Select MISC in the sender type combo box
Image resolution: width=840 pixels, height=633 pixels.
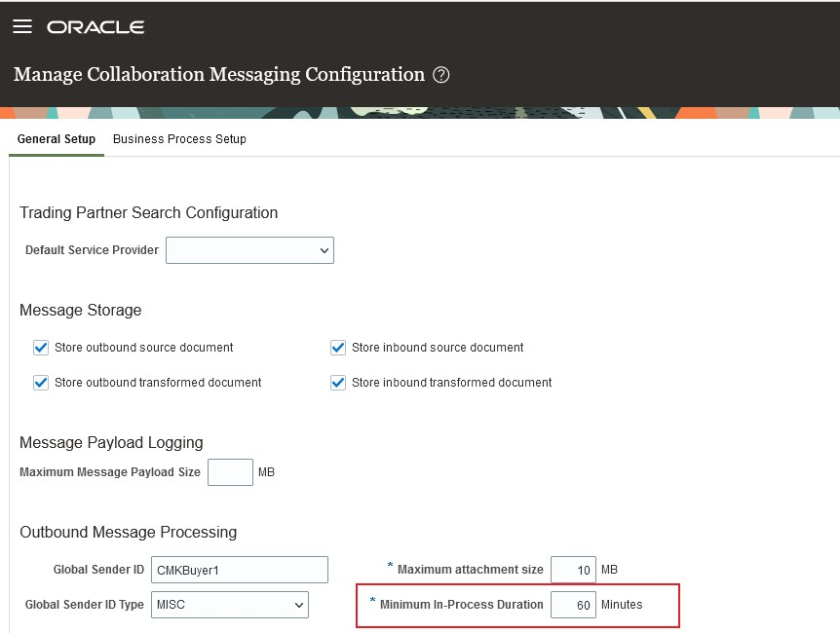(229, 605)
